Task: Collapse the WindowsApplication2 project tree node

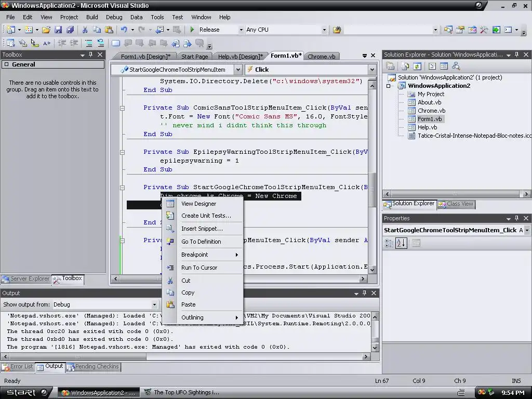Action: pyautogui.click(x=389, y=86)
